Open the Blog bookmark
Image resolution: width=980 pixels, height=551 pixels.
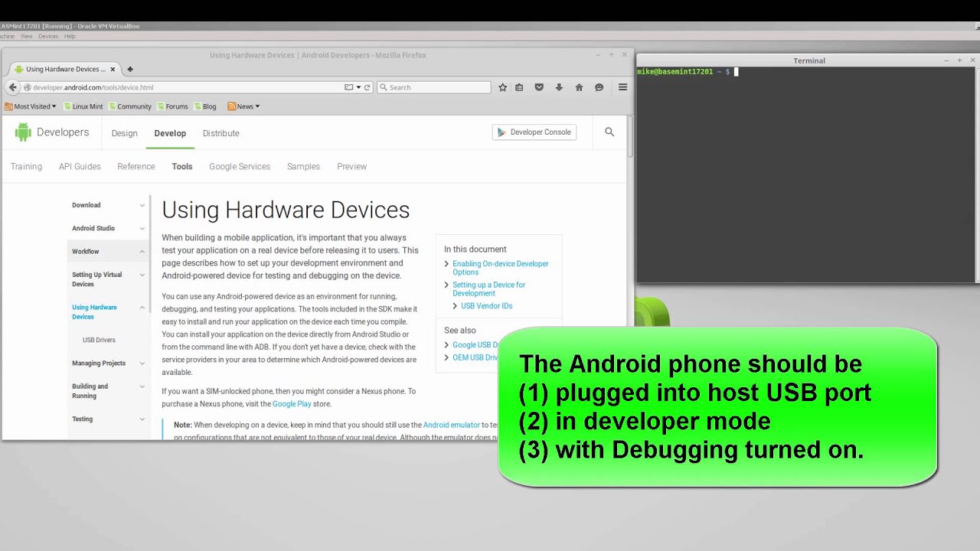pos(205,106)
